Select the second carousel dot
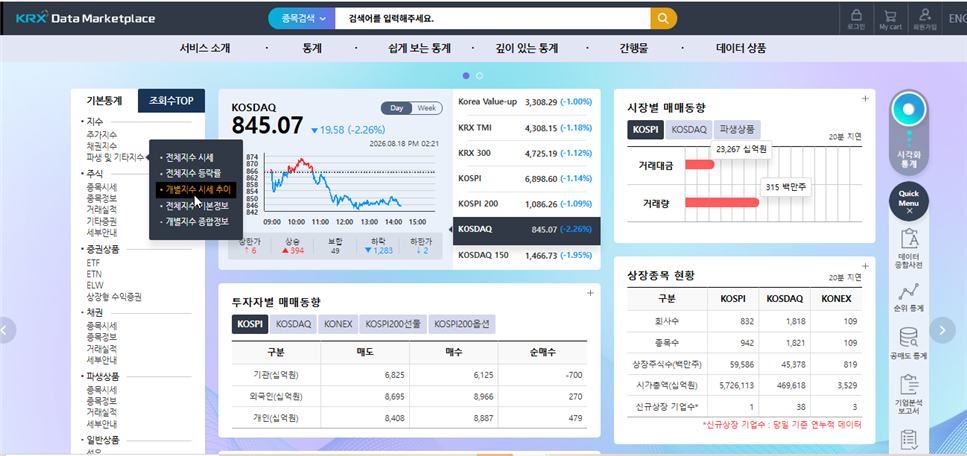 480,76
